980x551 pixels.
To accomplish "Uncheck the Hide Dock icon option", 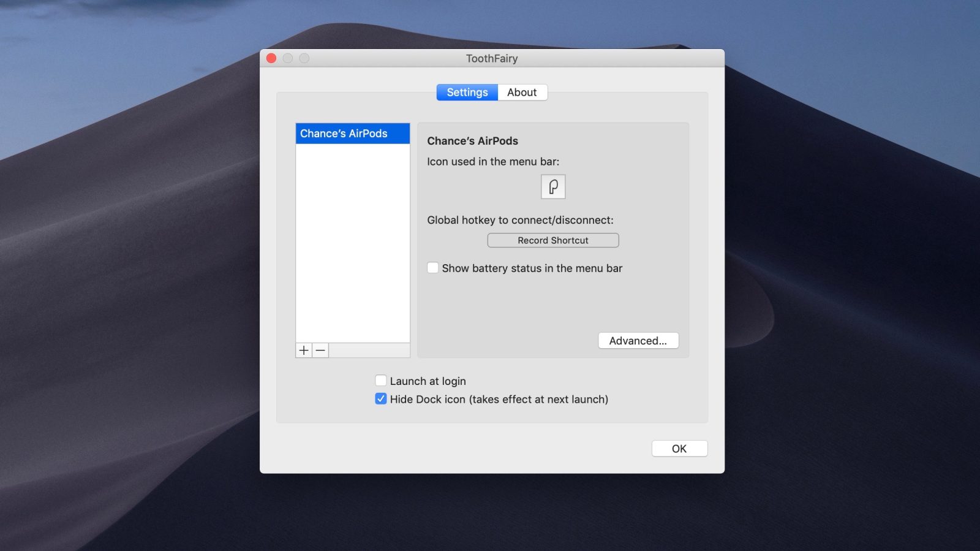I will click(381, 399).
